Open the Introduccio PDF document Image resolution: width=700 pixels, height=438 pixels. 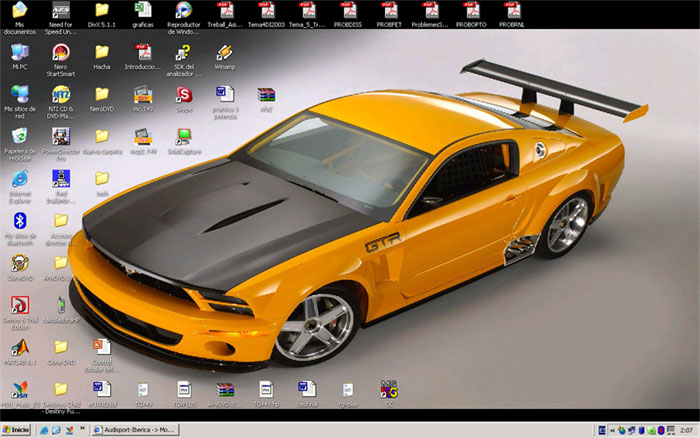point(143,53)
